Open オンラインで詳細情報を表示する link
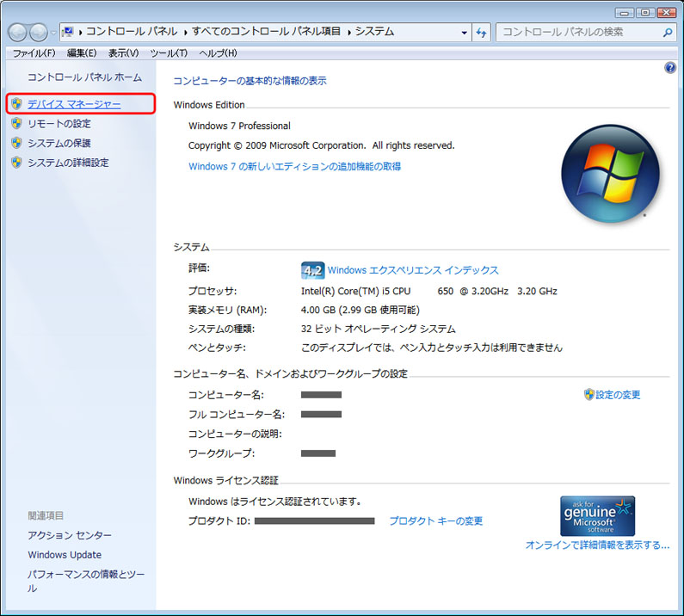This screenshot has width=684, height=616. pyautogui.click(x=597, y=545)
